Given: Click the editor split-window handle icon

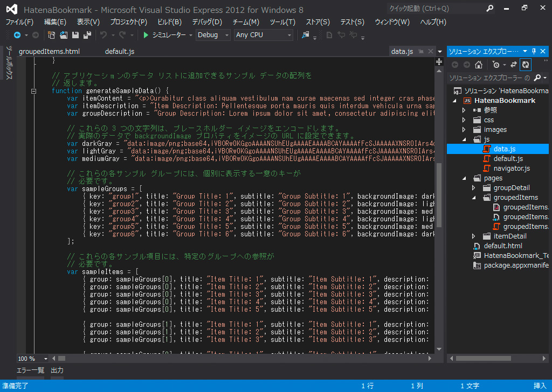Looking at the screenshot, I should pyautogui.click(x=439, y=62).
